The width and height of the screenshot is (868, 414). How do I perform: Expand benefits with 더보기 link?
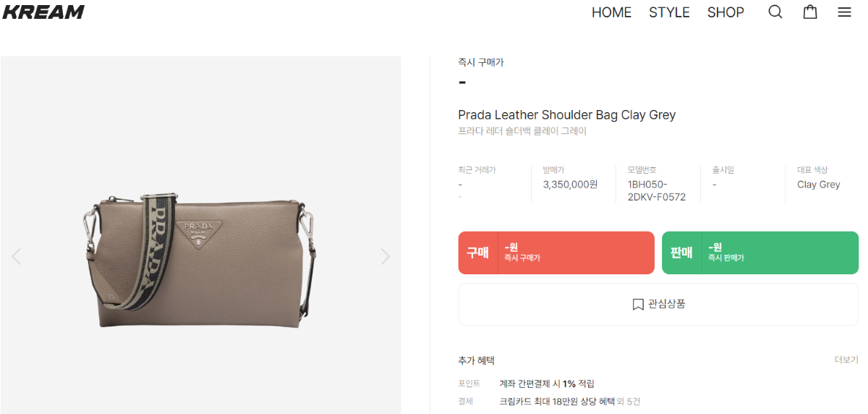[846, 360]
